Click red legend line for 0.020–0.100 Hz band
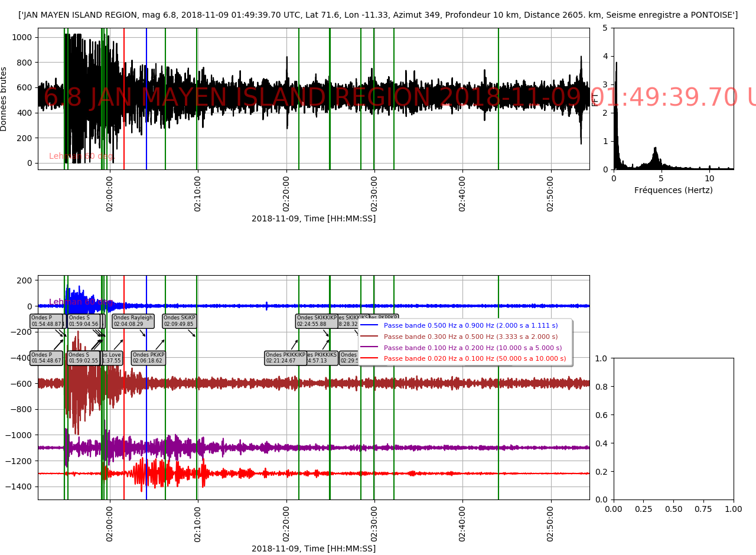The image size is (756, 555). click(369, 358)
